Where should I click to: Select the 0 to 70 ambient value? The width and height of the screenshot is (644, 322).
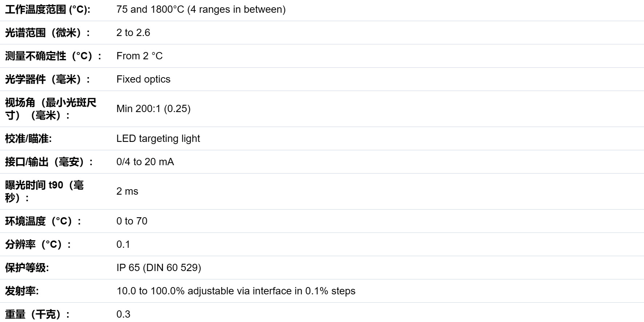(132, 221)
